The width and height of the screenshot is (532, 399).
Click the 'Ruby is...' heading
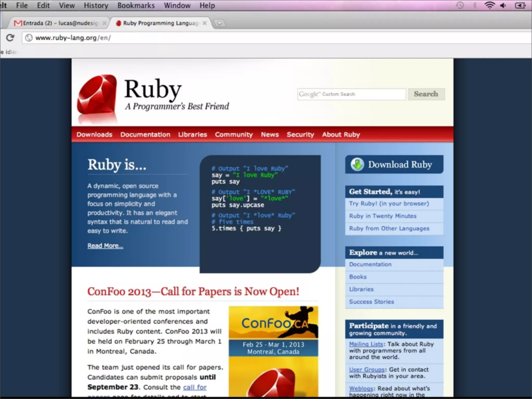pyautogui.click(x=117, y=165)
